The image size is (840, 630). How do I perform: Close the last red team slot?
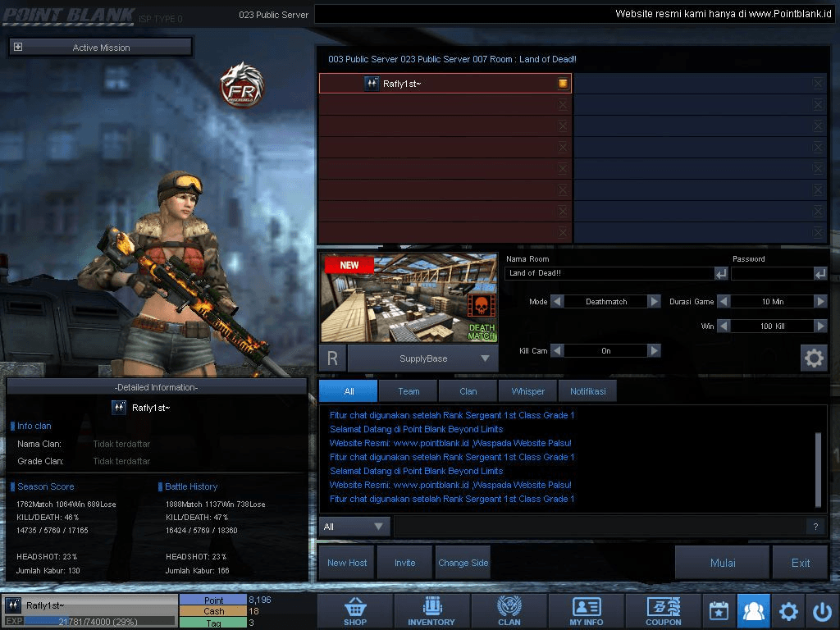[x=563, y=232]
